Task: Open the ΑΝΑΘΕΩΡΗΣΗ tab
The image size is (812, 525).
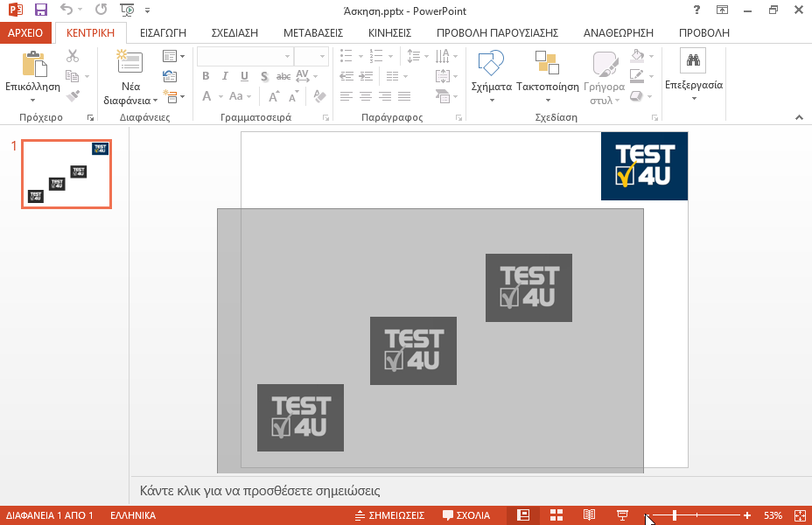Action: 619,32
